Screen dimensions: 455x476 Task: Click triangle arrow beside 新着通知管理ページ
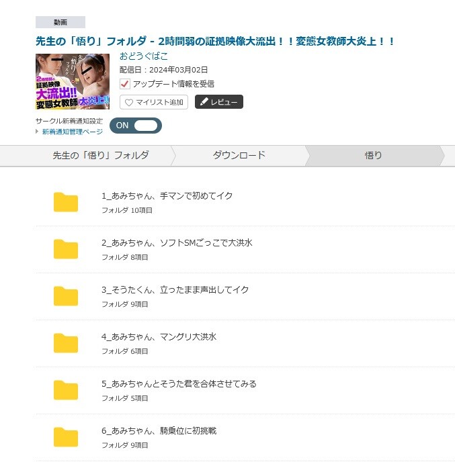[37, 132]
